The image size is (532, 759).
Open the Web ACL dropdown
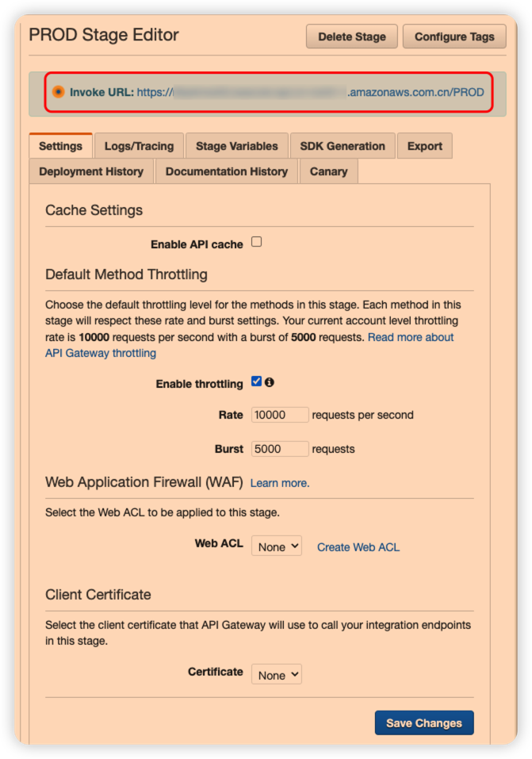click(276, 546)
